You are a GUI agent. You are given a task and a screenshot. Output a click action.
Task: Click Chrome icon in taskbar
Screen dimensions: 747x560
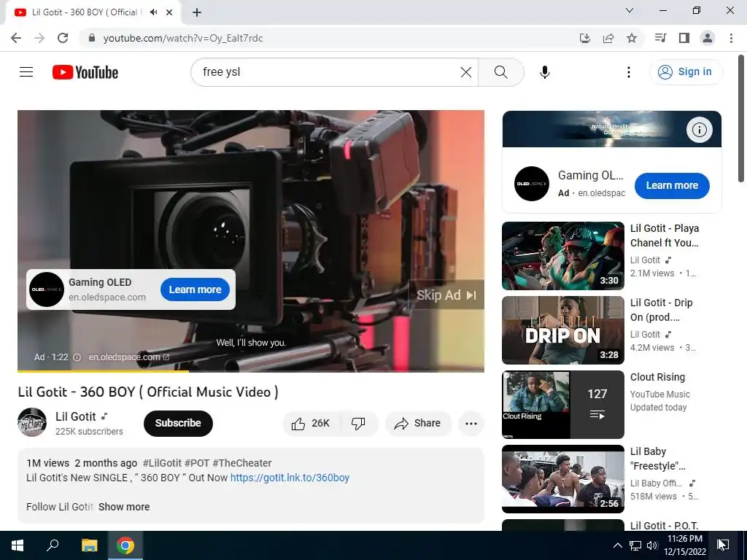click(125, 545)
